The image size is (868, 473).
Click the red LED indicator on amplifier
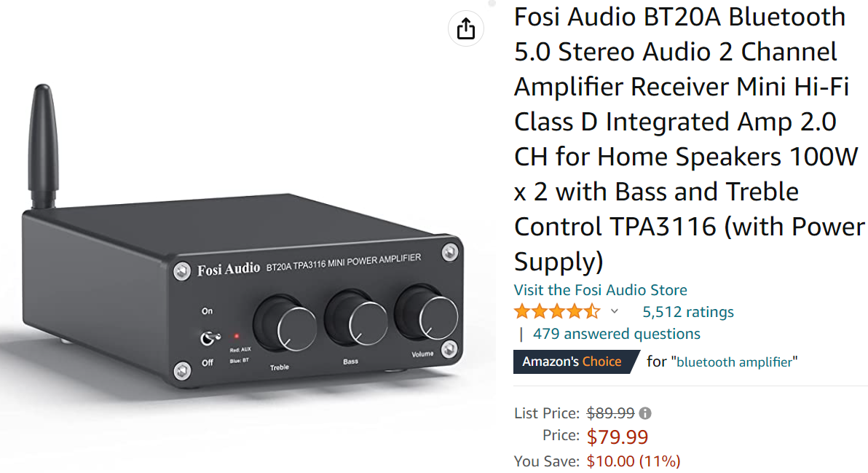coord(237,336)
